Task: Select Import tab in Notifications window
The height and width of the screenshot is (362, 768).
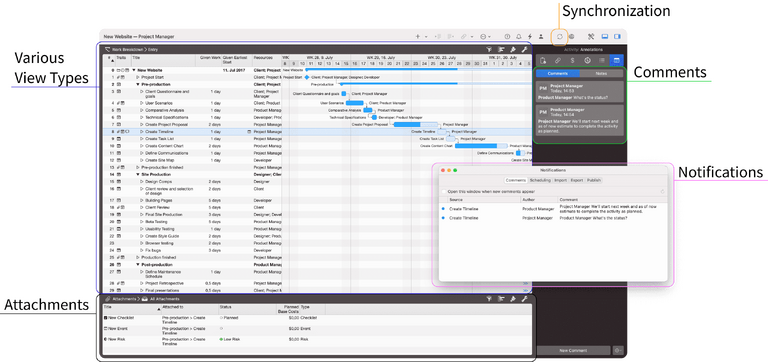Action: (560, 180)
